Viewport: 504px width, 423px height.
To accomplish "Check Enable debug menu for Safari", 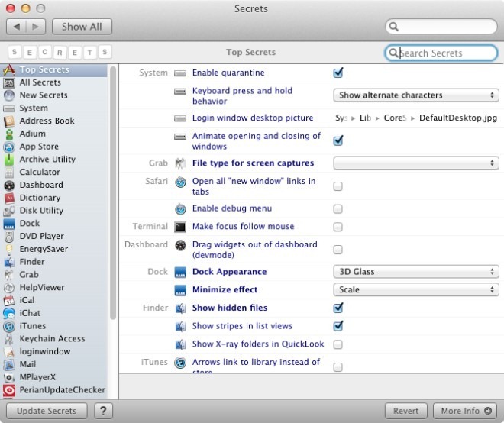I will [338, 209].
